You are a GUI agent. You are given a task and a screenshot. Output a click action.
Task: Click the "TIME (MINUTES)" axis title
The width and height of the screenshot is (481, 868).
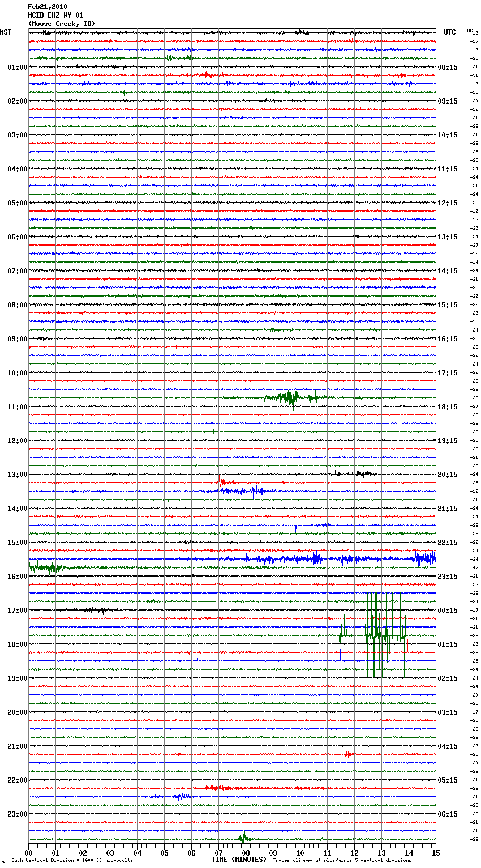click(x=239, y=860)
